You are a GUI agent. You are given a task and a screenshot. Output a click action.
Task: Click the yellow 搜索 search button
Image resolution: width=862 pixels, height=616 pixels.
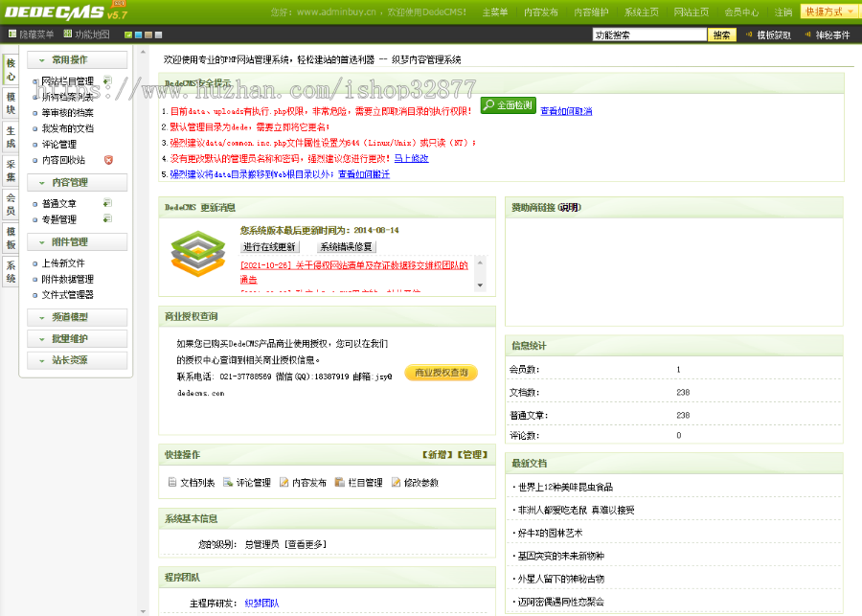[x=722, y=34]
